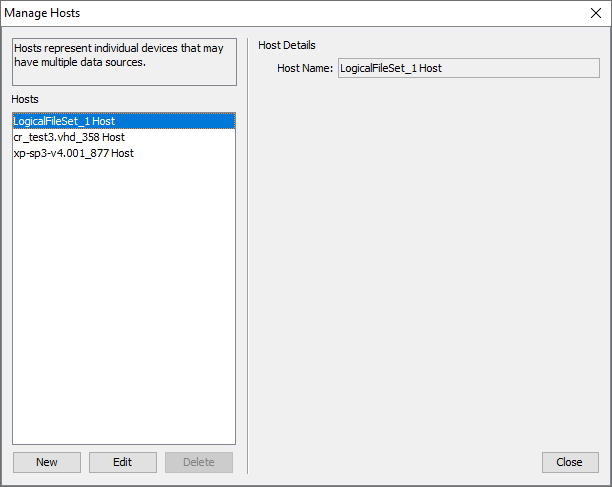
Task: Click blank space right of the Delete button
Action: [240, 462]
